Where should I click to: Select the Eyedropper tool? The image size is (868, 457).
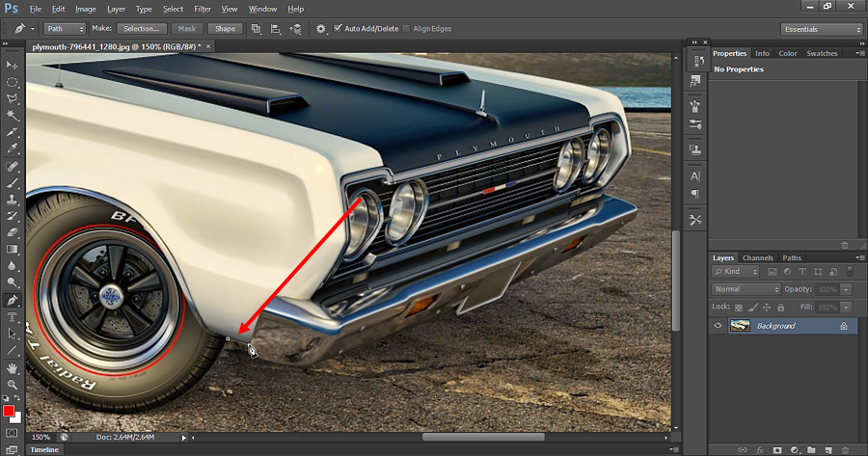coord(12,148)
